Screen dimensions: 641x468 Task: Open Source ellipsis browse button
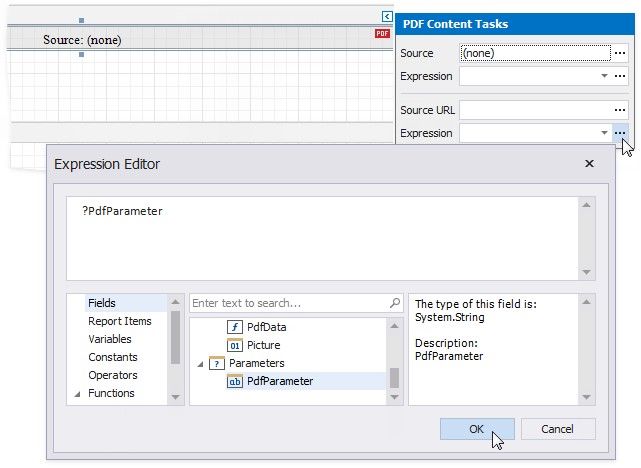click(x=620, y=53)
